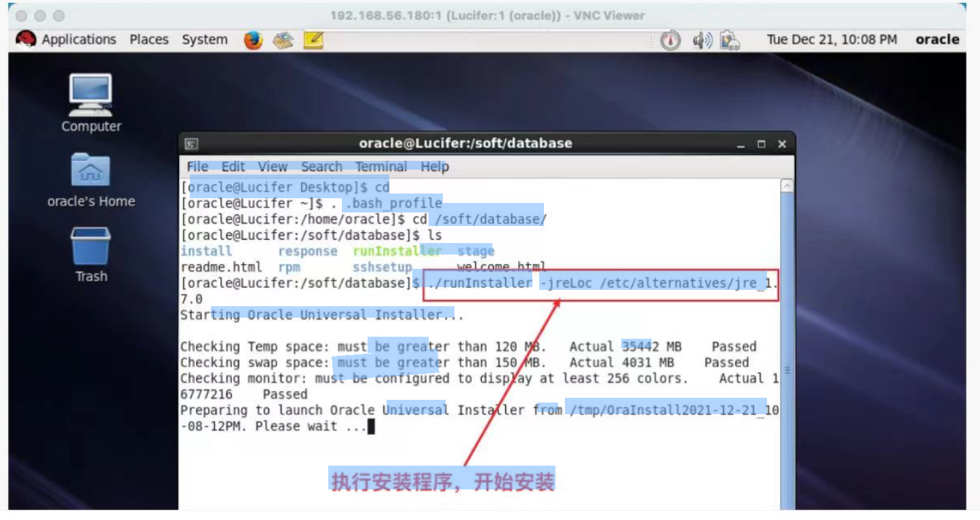Click the 'response' directory name

(308, 251)
